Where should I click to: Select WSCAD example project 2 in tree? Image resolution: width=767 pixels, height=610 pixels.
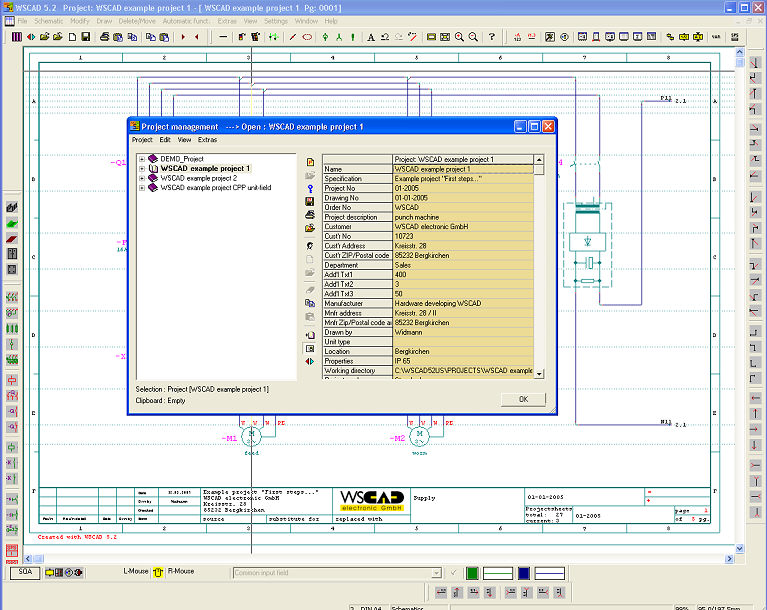(199, 178)
